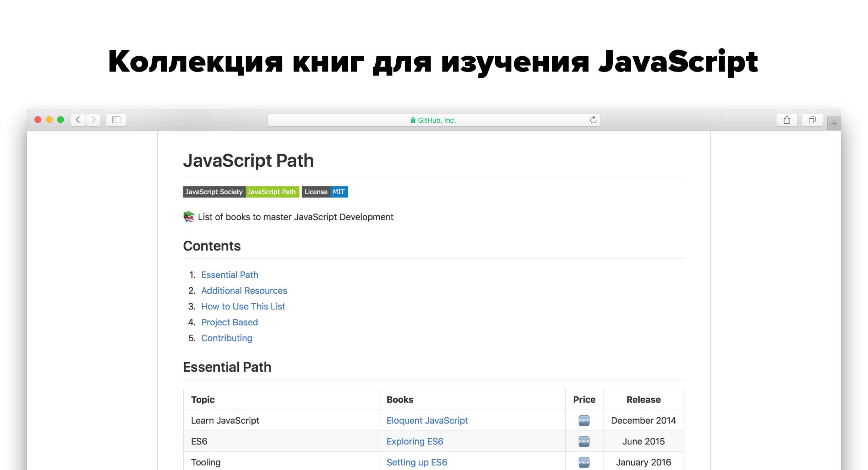Open the Exploring ES6 book link
Screen dimensions: 868x470
(x=415, y=442)
